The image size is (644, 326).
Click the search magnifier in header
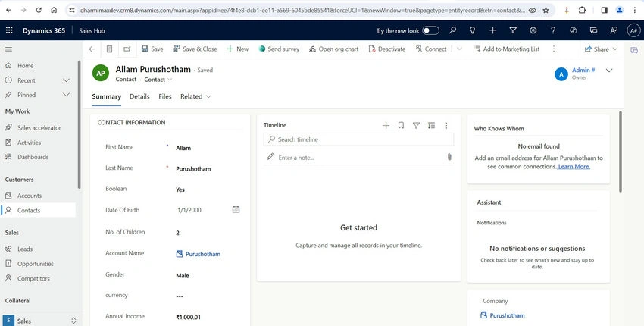click(452, 30)
